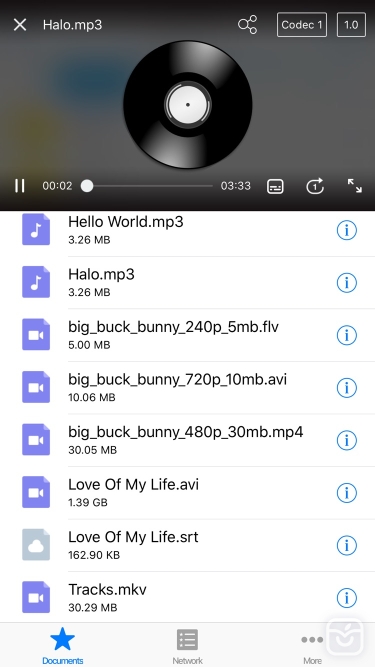
Task: Show info for big_buck_bunny_240p_5mb.flv
Action: click(347, 335)
